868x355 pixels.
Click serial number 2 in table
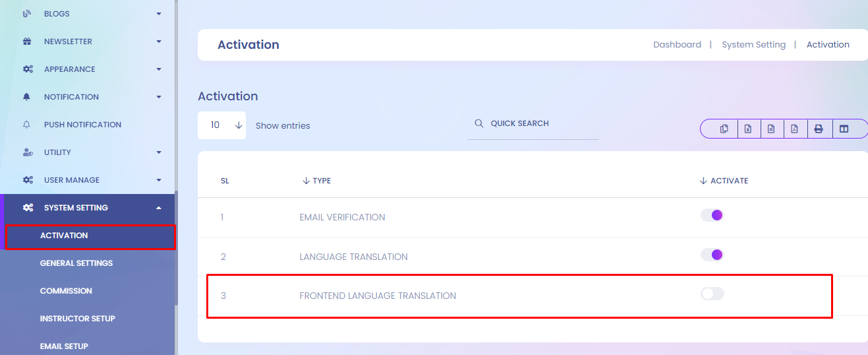click(223, 257)
